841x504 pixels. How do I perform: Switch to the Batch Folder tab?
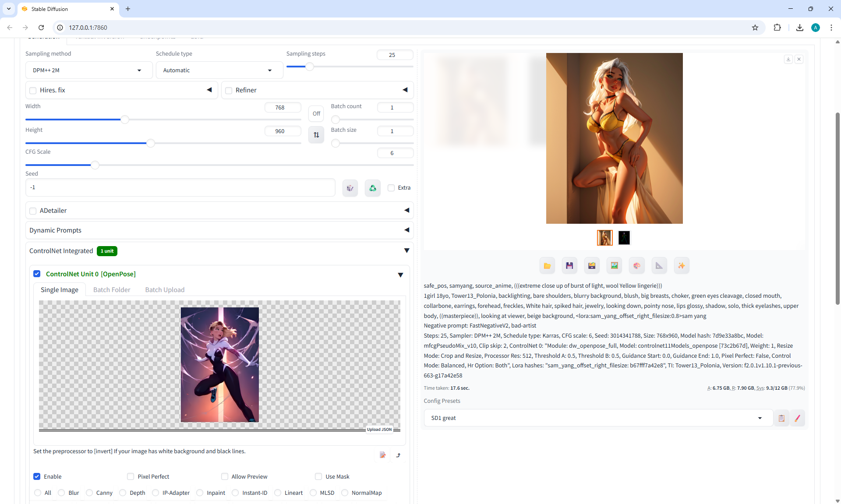click(x=112, y=290)
